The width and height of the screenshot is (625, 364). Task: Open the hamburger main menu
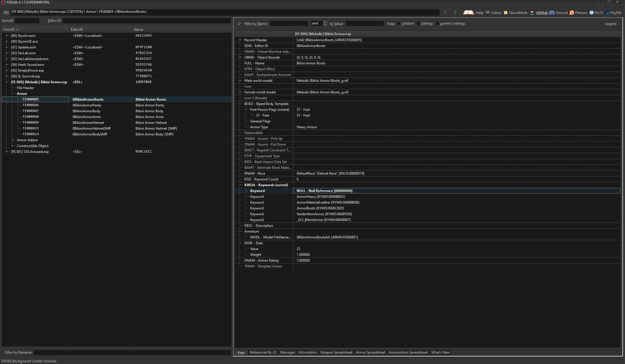pyautogui.click(x=6, y=12)
